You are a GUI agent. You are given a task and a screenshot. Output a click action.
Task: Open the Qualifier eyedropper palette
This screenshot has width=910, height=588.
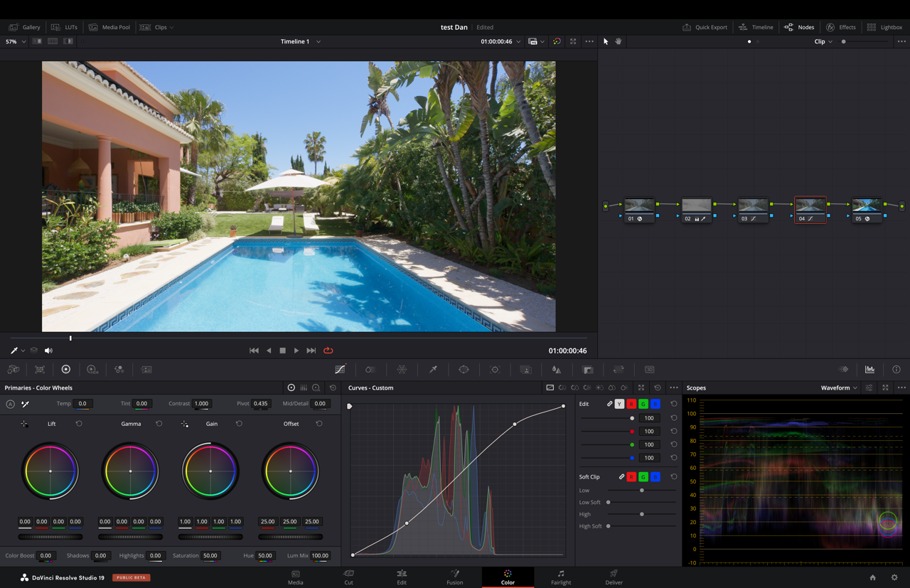coord(433,370)
